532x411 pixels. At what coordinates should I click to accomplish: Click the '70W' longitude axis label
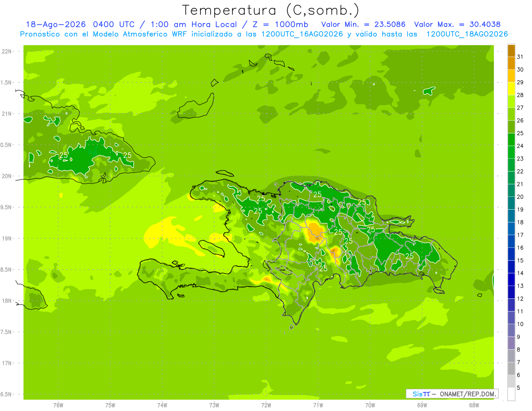[370, 405]
